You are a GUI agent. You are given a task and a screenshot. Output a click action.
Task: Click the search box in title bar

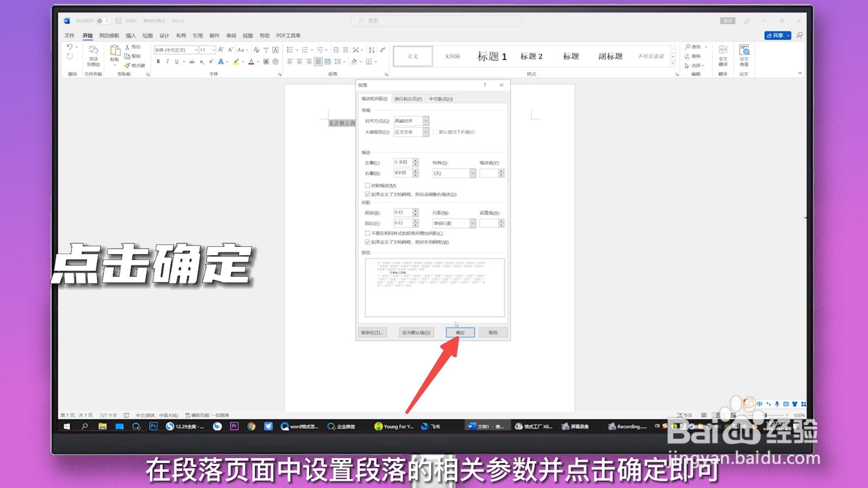tap(436, 21)
